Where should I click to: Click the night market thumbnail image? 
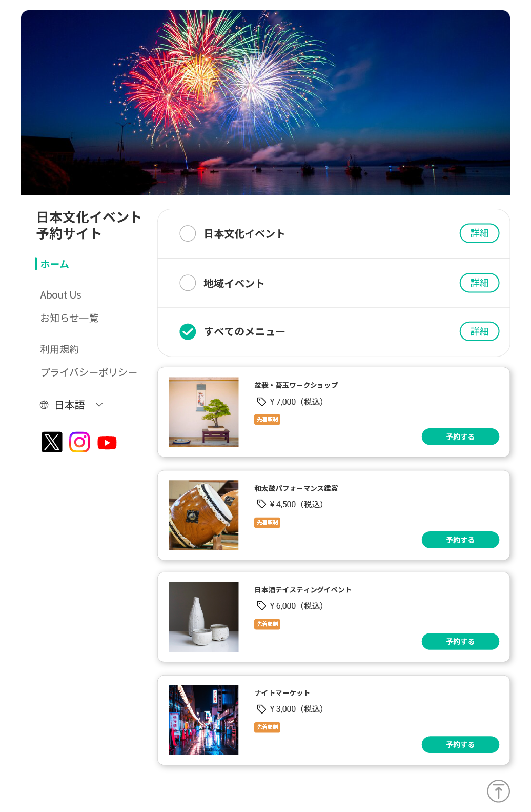coord(203,720)
